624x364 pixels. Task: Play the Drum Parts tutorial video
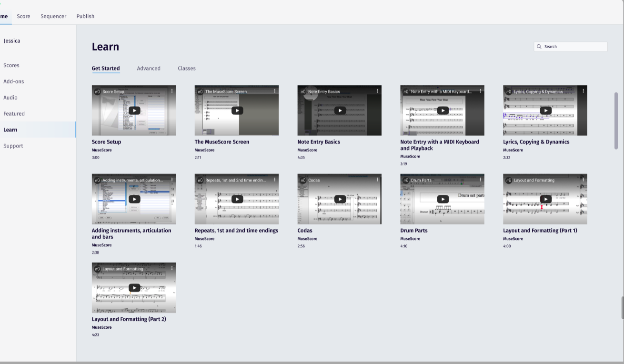pos(443,199)
